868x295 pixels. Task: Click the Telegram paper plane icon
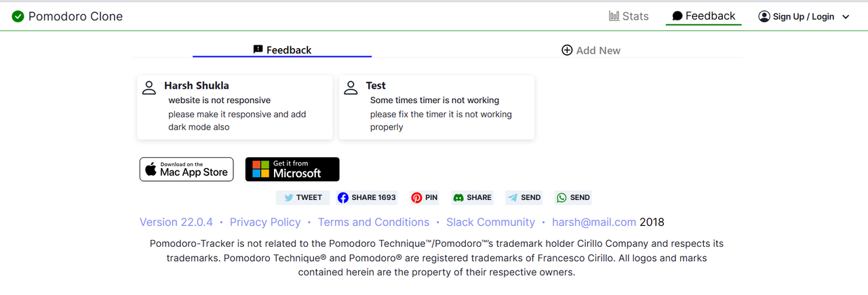(x=513, y=198)
